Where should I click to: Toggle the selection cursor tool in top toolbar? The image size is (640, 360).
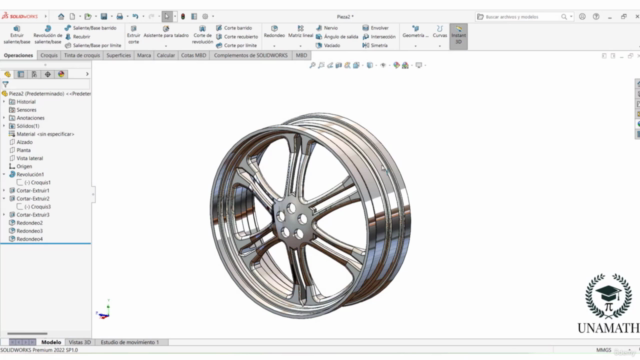(167, 16)
